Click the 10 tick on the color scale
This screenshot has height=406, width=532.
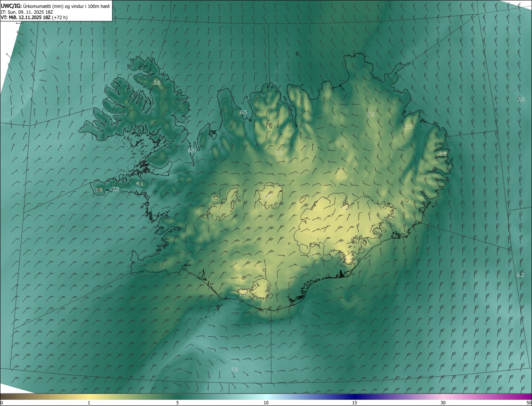[266, 403]
